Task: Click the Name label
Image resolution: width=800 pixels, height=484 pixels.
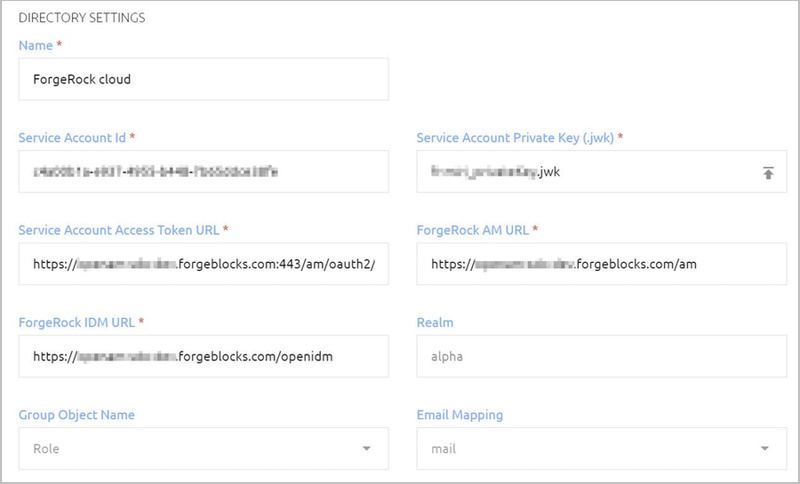Action: 36,45
